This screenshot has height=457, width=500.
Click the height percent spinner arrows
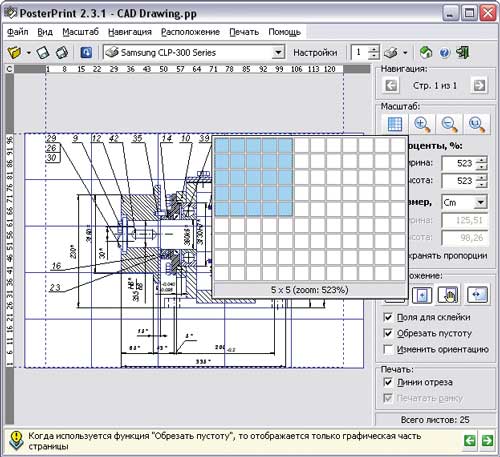[x=481, y=181]
